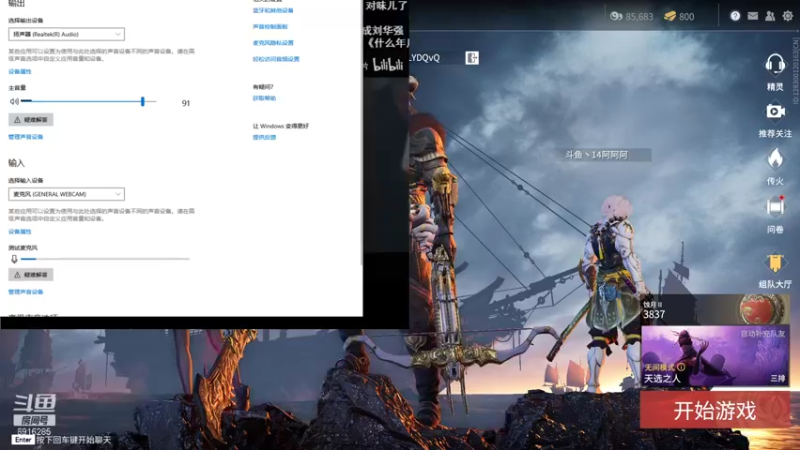Open the 组队大厅 team lobby icon
Screen dimensions: 800x450
[775, 263]
